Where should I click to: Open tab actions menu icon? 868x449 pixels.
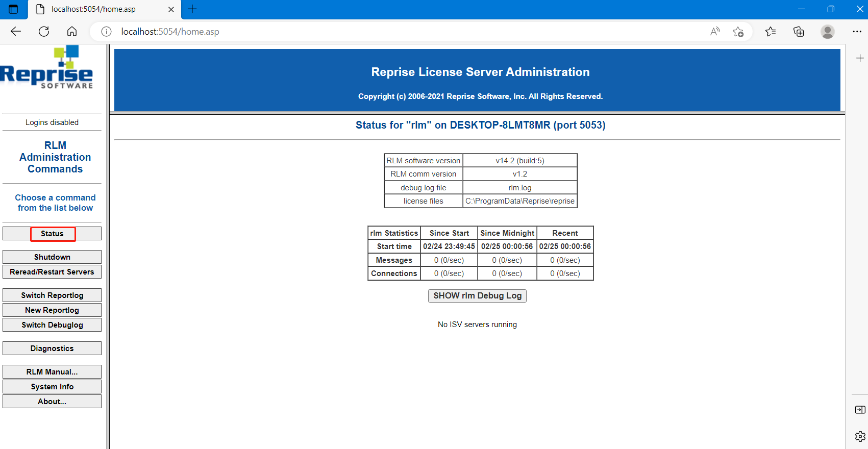click(x=14, y=9)
